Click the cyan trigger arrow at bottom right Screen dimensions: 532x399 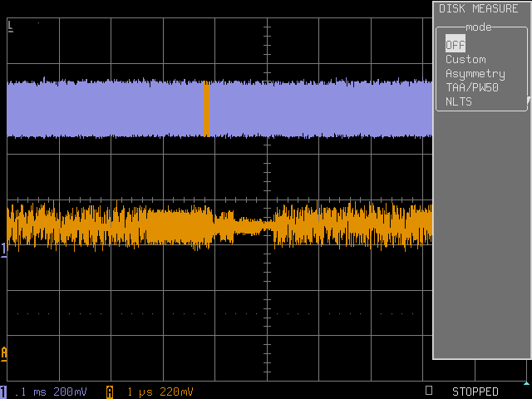[526, 383]
